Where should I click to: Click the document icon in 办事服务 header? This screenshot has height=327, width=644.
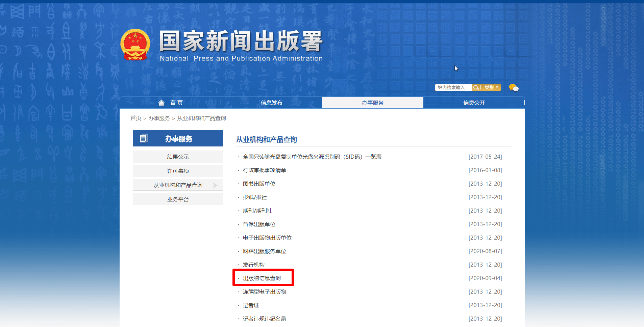point(144,138)
